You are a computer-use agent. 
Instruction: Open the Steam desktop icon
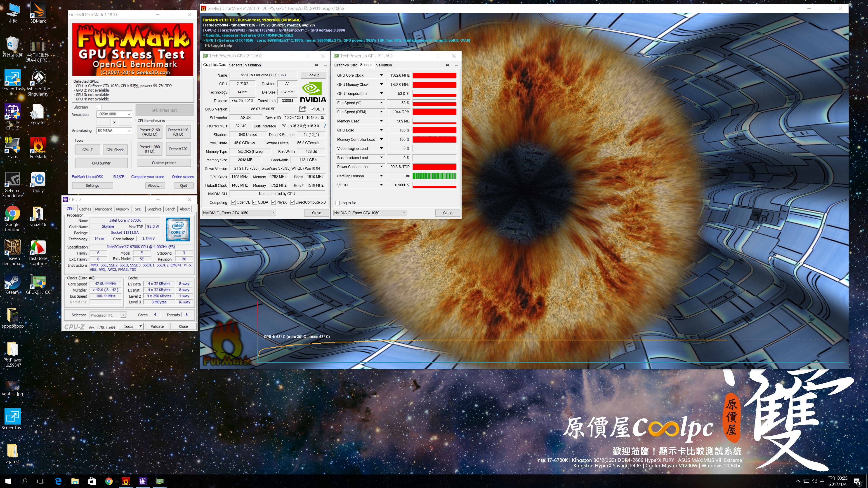12,284
